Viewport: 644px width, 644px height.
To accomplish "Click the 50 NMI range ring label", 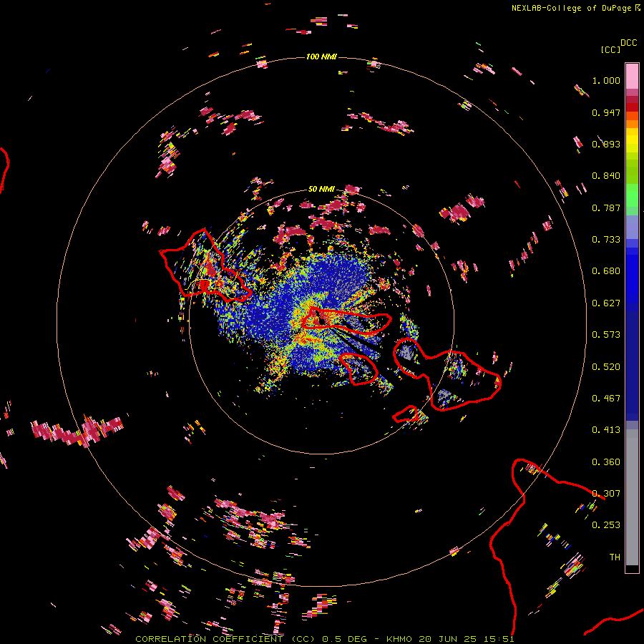I will [321, 189].
